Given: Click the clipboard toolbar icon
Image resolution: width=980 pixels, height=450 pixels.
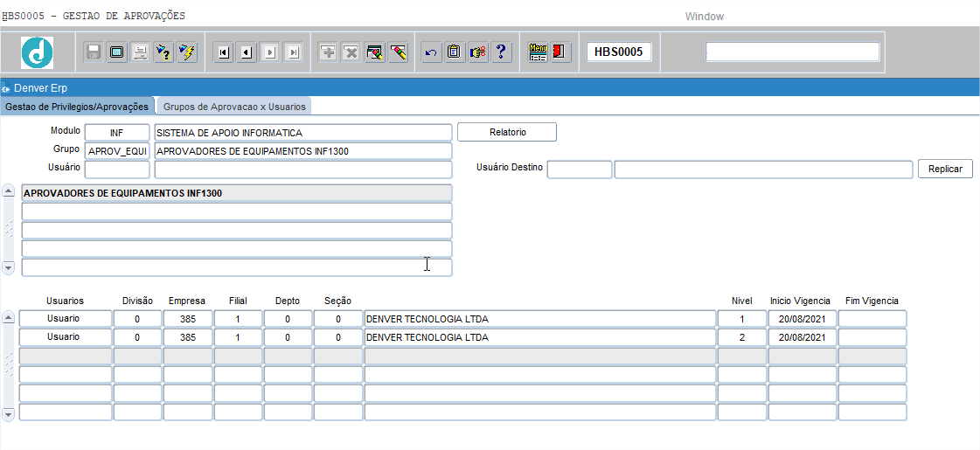Looking at the screenshot, I should [x=455, y=52].
